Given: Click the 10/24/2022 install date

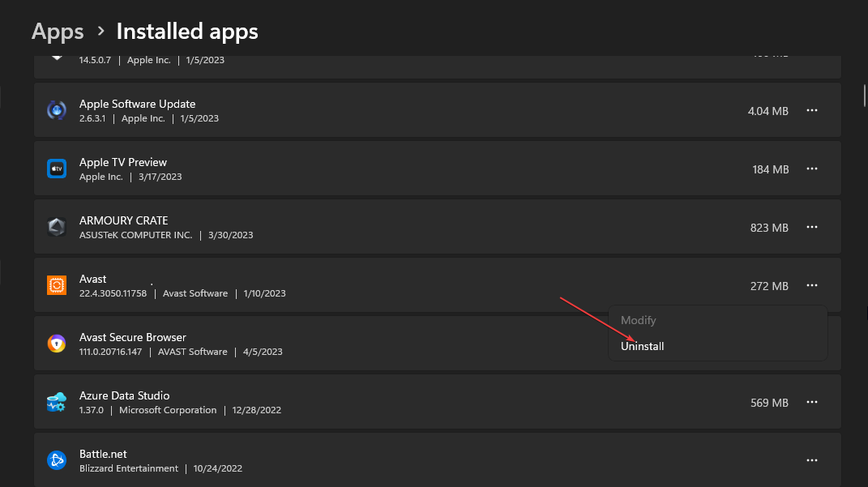Looking at the screenshot, I should pyautogui.click(x=217, y=468).
